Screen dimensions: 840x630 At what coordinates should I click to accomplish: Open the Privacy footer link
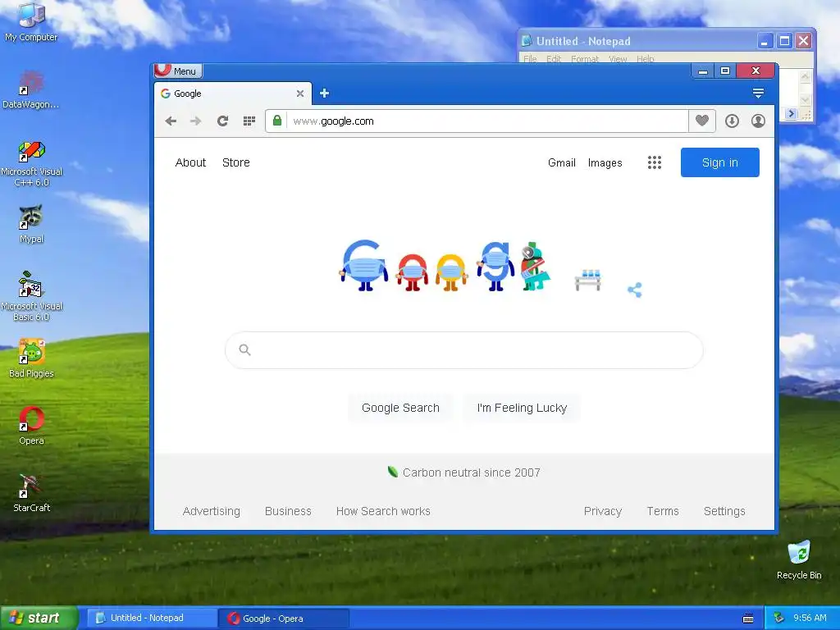[x=603, y=511]
